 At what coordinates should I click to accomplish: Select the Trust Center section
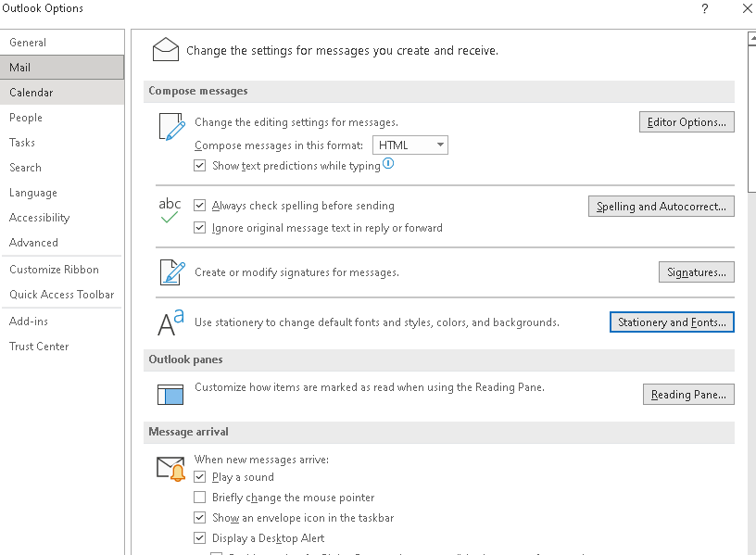tap(41, 346)
